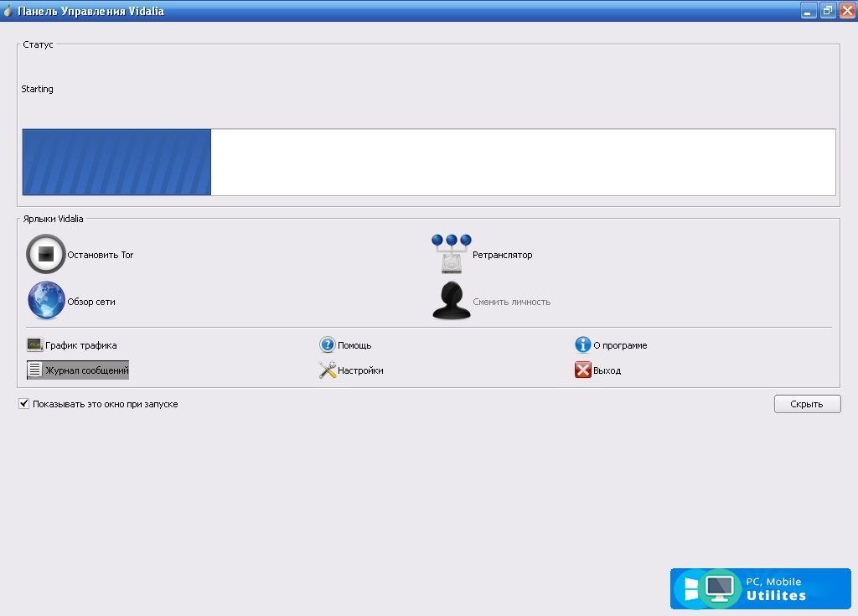Click 'Остановить Tor' label
The width and height of the screenshot is (858, 616).
(101, 255)
